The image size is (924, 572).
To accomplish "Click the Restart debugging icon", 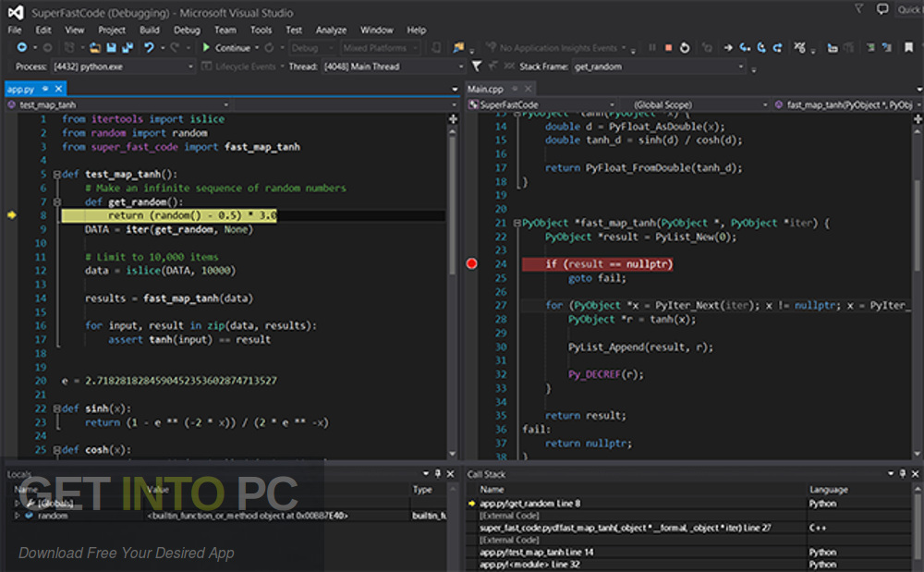I will [685, 48].
